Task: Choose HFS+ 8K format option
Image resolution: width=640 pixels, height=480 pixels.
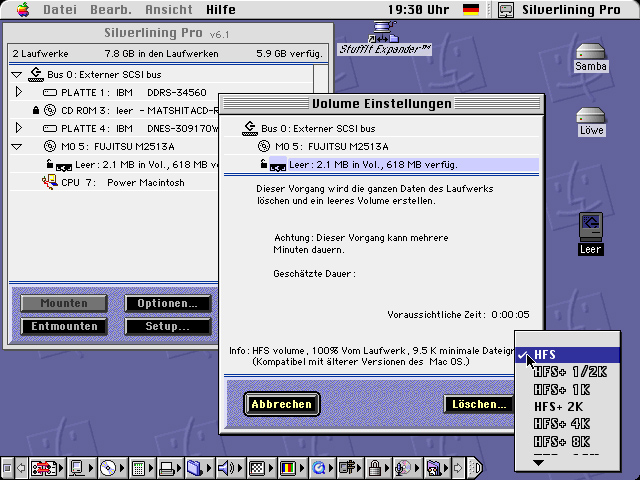Action: (x=567, y=442)
